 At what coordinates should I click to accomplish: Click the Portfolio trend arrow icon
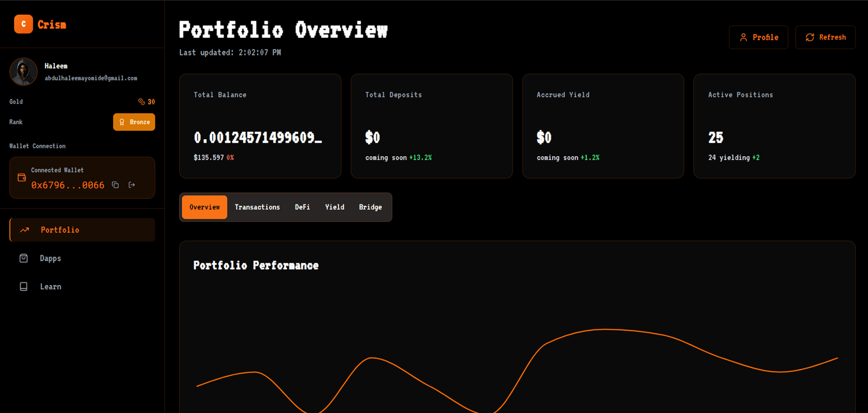pos(24,230)
